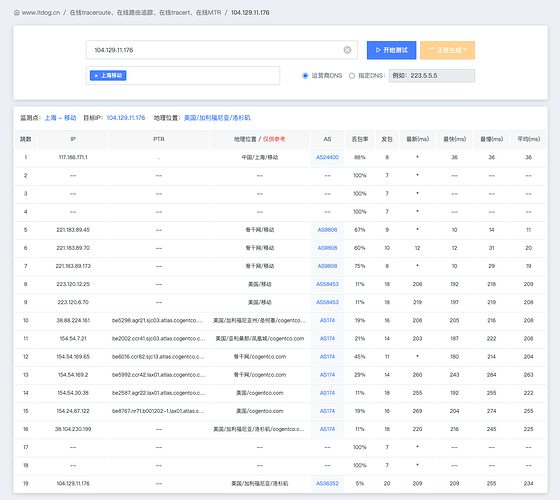Image resolution: width=560 pixels, height=500 pixels.
Task: Open the AS58453 link for 223.120.12.25
Action: point(327,284)
